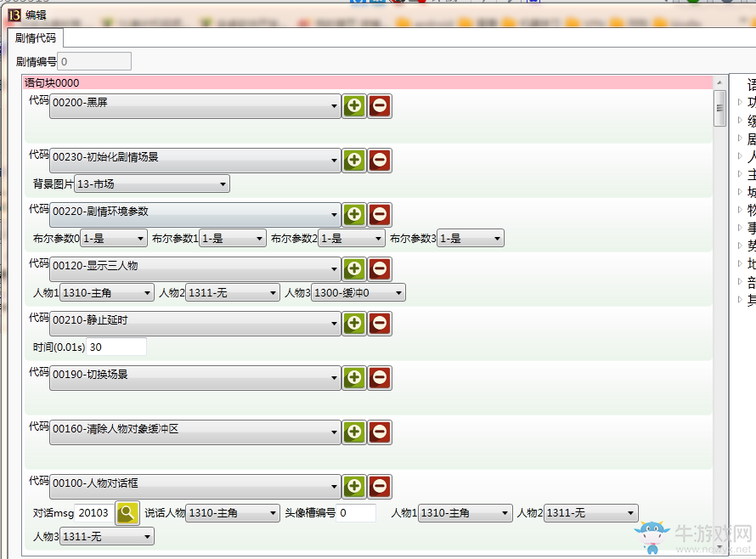This screenshot has height=559, width=756.
Task: Switch to the 剧情代码 tab
Action: 34,38
